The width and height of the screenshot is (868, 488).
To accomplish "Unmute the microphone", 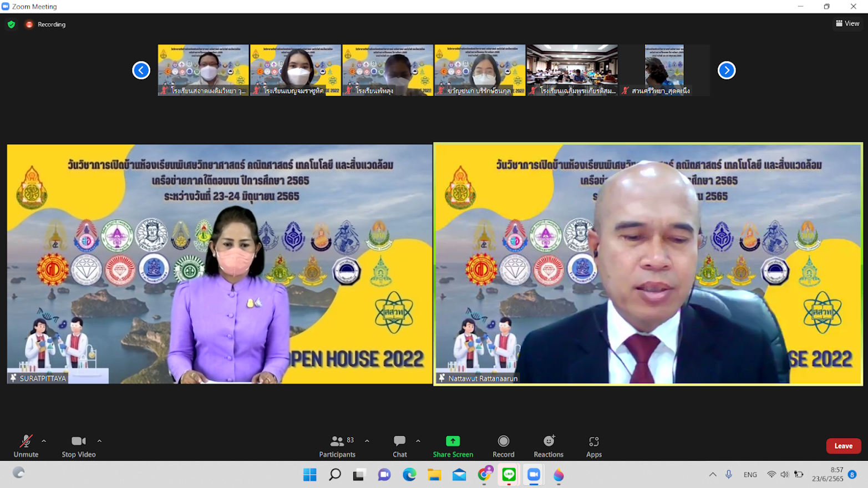I will [26, 446].
